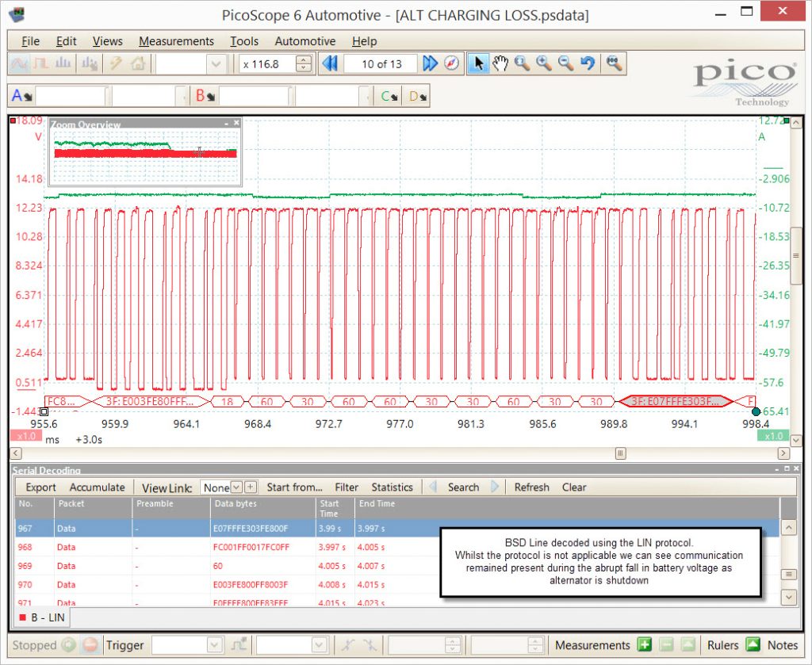The height and width of the screenshot is (665, 812).
Task: Open the buffer navigator compass icon
Action: pos(451,63)
